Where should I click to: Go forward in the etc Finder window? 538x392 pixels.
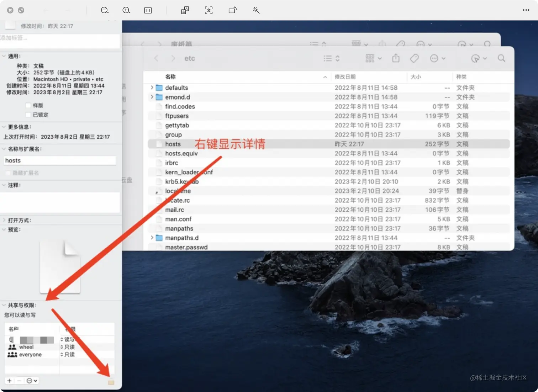pos(173,58)
